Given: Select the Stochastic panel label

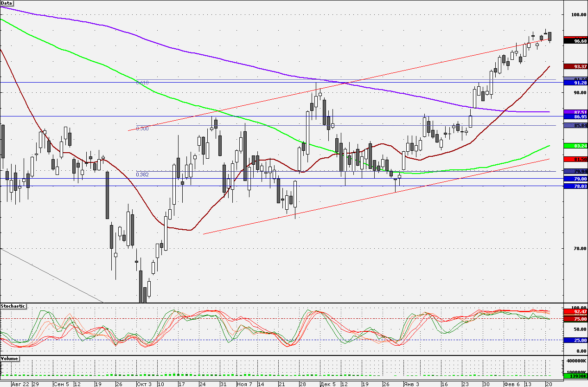Looking at the screenshot, I should 13,306.
